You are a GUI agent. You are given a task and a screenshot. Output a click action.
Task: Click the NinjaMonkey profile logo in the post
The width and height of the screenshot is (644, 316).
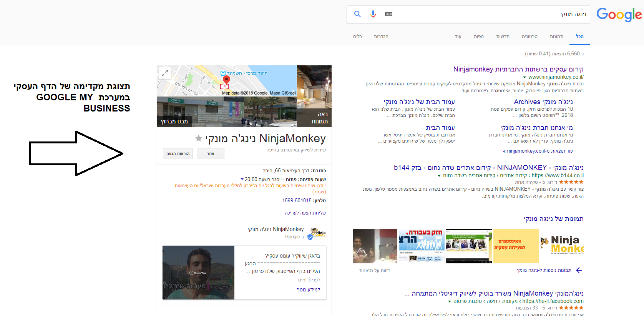click(x=318, y=233)
